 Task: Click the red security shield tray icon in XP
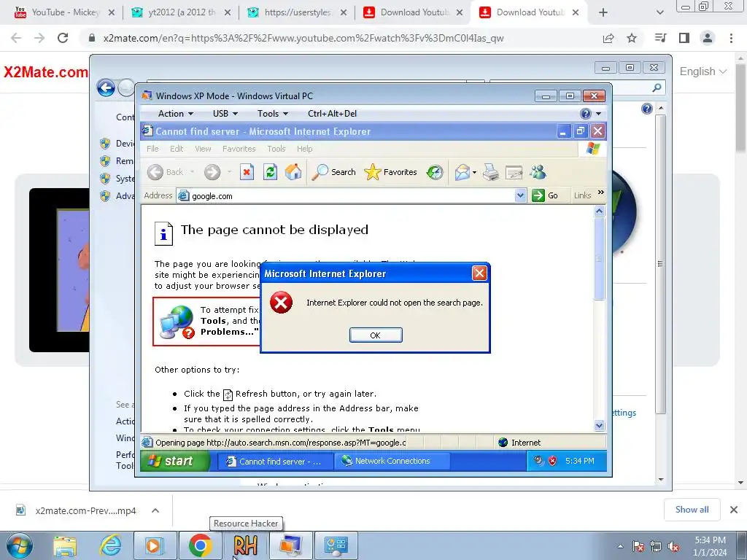[553, 461]
